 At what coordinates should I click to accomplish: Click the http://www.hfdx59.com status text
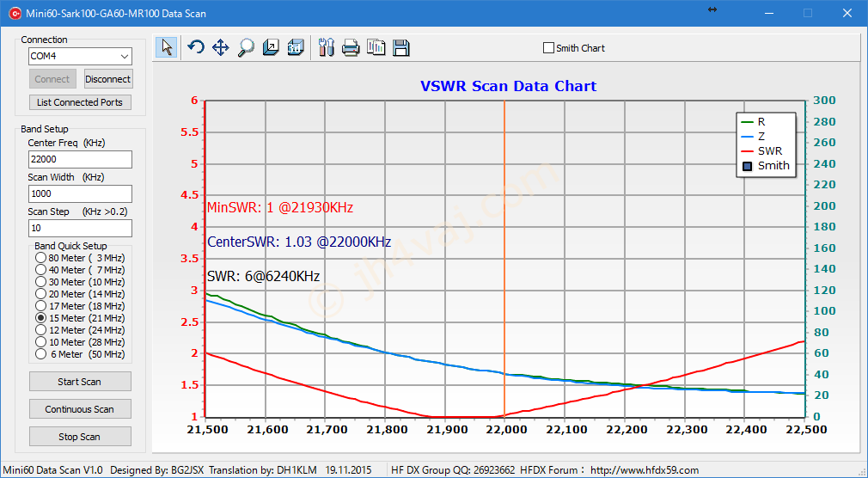pyautogui.click(x=645, y=470)
